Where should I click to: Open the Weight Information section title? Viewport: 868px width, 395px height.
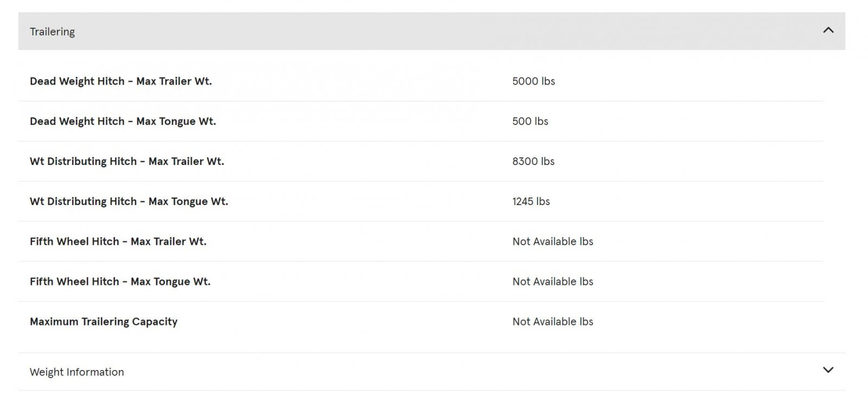(76, 372)
